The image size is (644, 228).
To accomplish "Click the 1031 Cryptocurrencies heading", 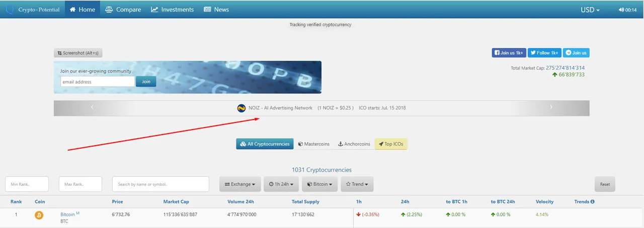I will point(321,170).
